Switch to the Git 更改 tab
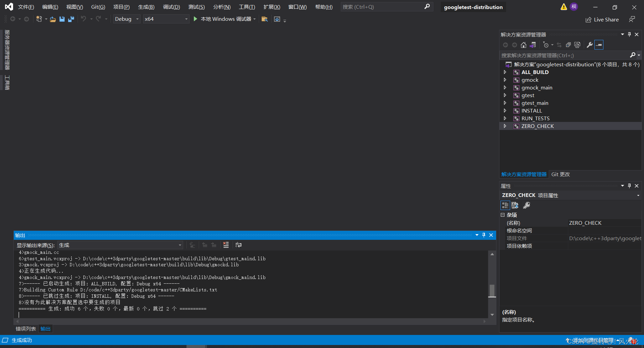 click(560, 174)
